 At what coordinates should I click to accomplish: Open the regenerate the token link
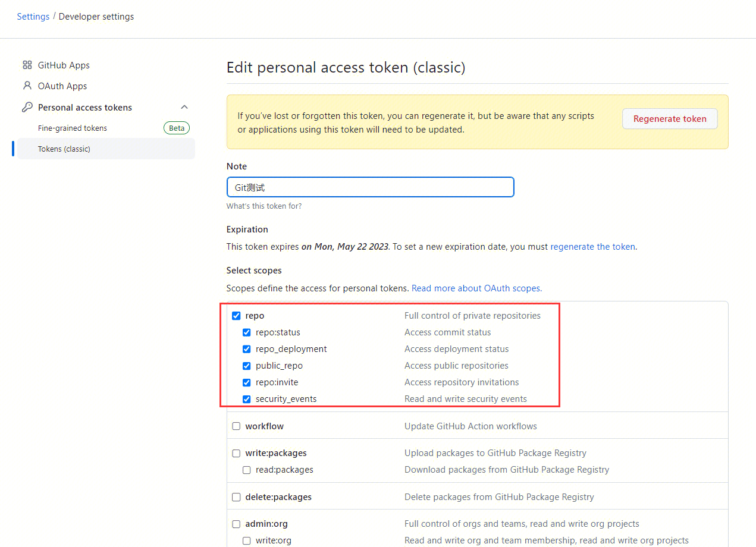pos(592,247)
